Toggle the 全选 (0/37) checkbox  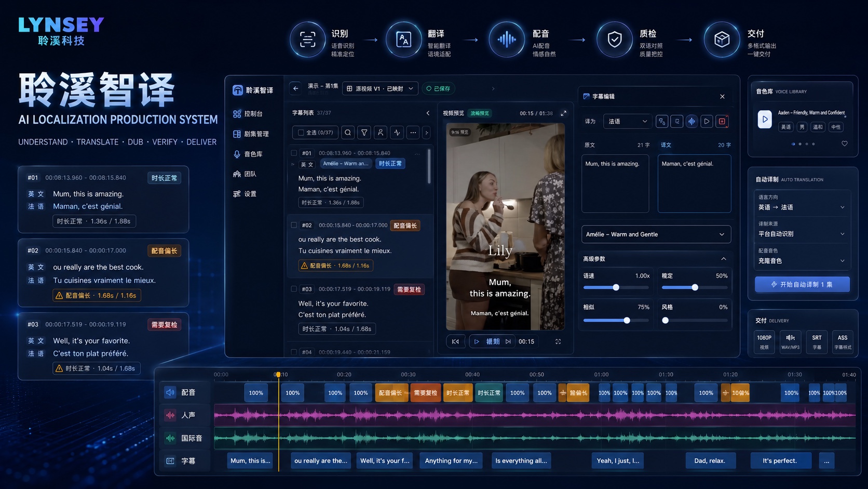[301, 133]
